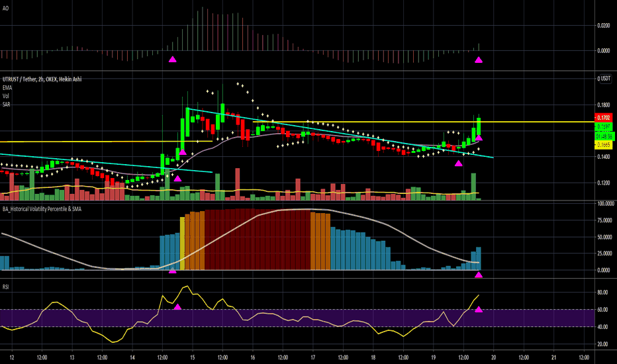Screen dimensions: 617x364
Task: Select the Vol indicator label
Action: (x=6, y=96)
